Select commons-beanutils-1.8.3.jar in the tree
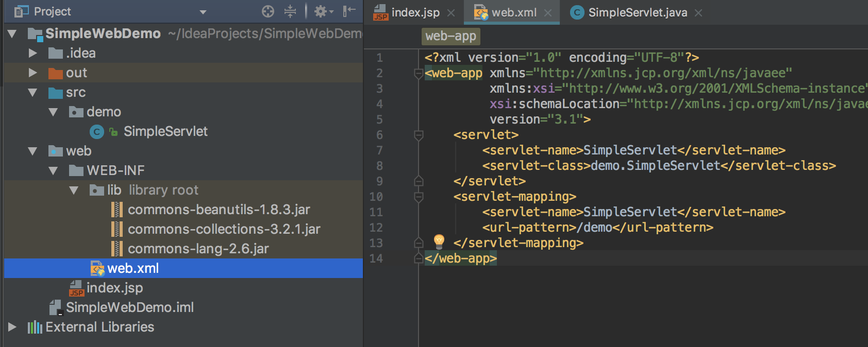This screenshot has height=347, width=868. pos(219,210)
